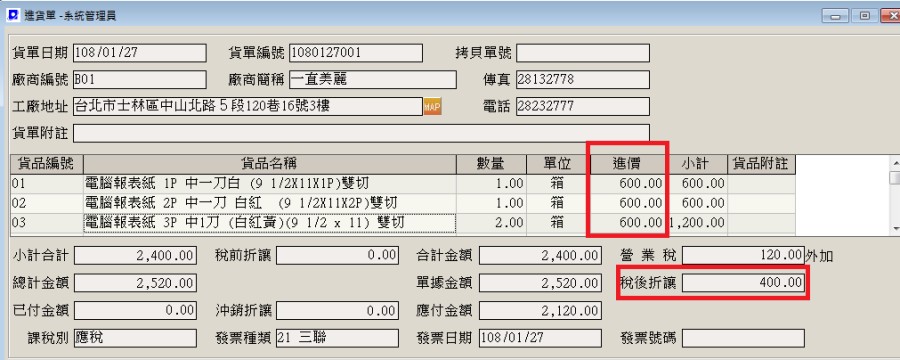Open the MAP icon beside factory address
The image size is (900, 360).
click(x=432, y=107)
